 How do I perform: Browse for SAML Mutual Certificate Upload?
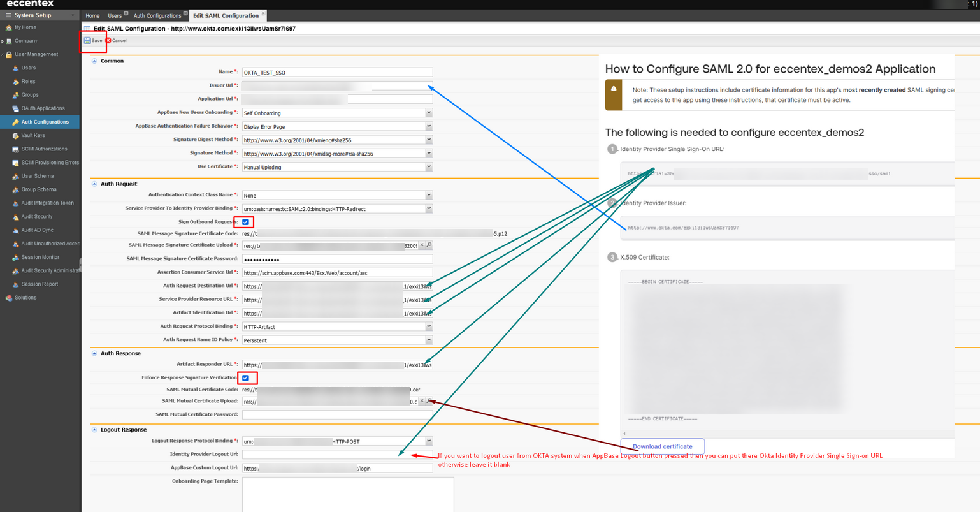[x=429, y=401]
